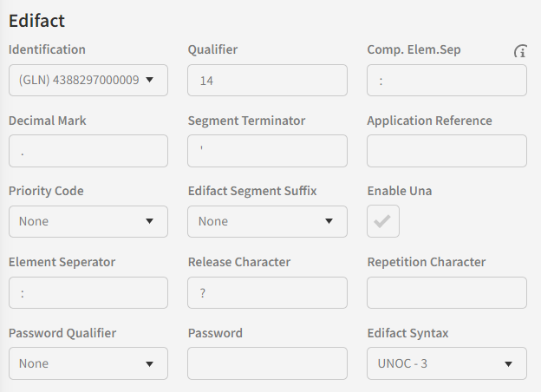Click the Edifact section heading
Screen dimensions: 541x392
(37, 20)
